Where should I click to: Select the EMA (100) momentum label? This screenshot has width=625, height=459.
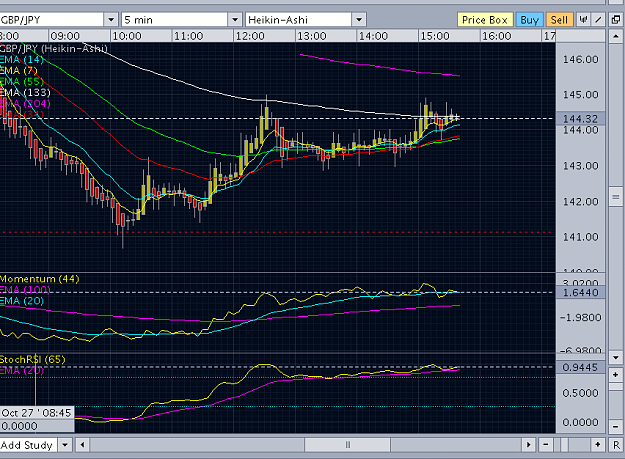25,290
